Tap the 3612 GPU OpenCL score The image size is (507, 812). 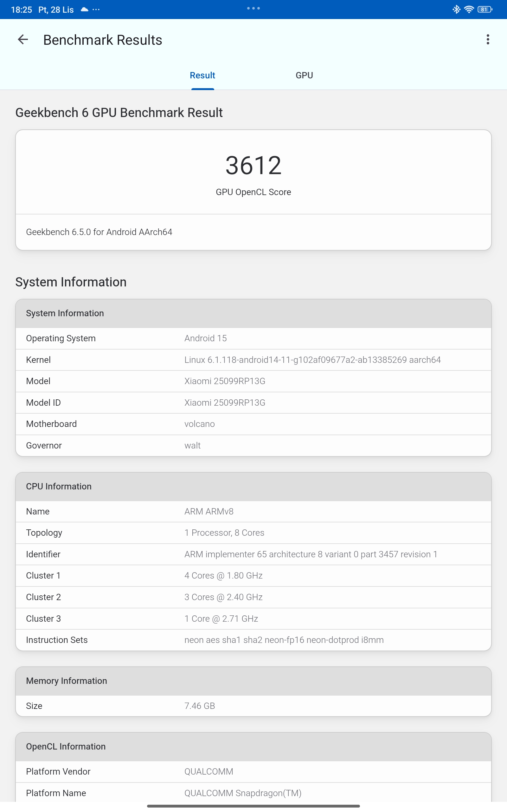[253, 166]
